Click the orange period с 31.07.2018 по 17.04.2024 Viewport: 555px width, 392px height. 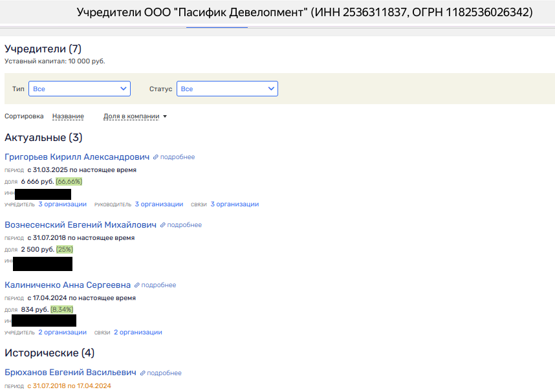(x=69, y=386)
